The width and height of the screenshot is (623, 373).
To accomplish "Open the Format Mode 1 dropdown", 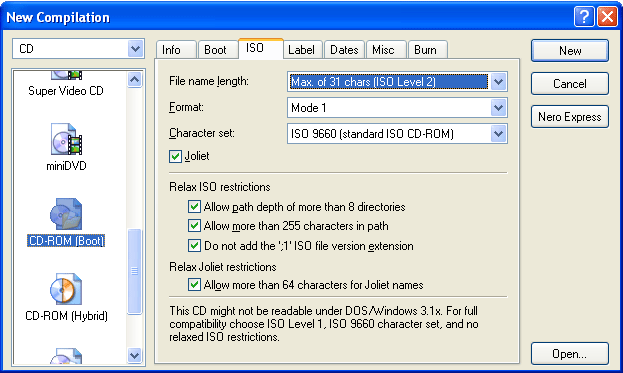I will (x=498, y=108).
